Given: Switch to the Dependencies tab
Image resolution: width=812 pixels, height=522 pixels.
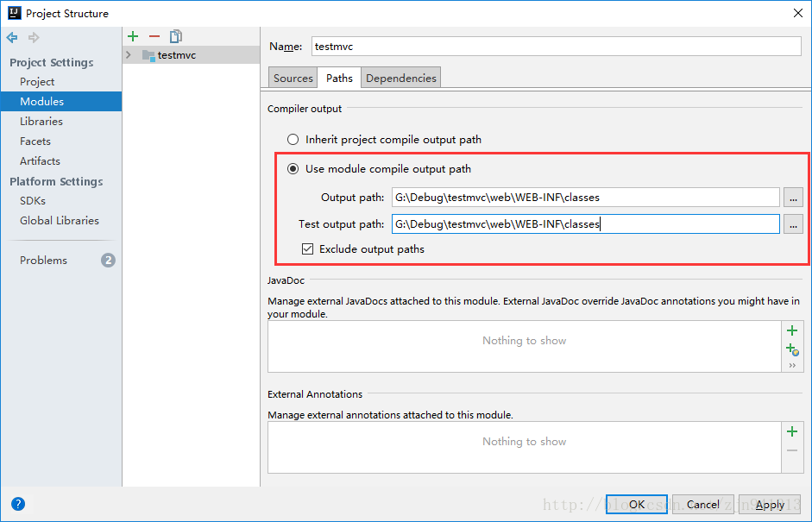Looking at the screenshot, I should pyautogui.click(x=400, y=79).
